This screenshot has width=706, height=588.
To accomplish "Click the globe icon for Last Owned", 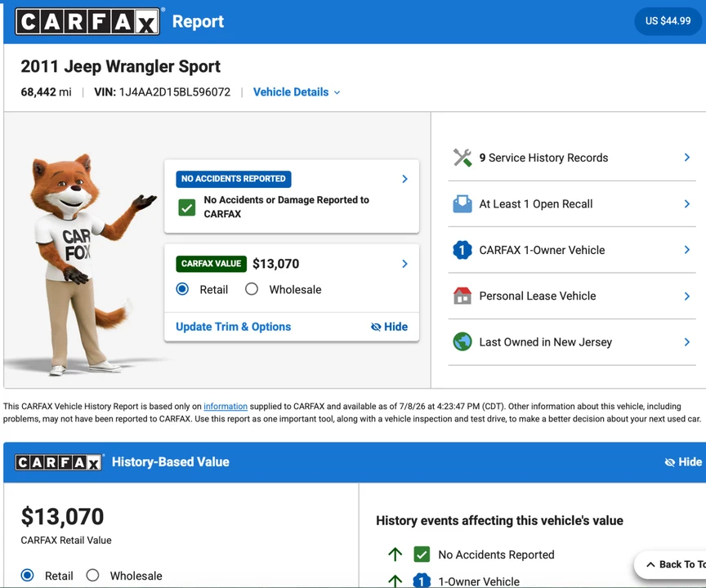I will click(x=462, y=342).
